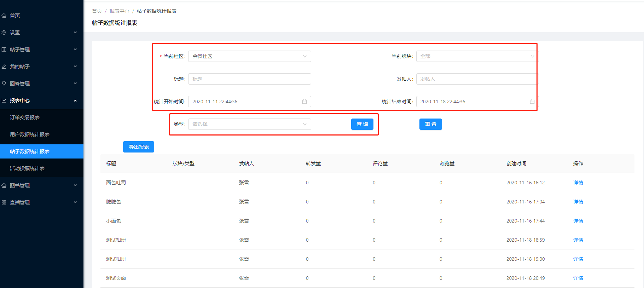Click the grid icon beside 直播管理
Image resolution: width=644 pixels, height=288 pixels.
point(4,202)
